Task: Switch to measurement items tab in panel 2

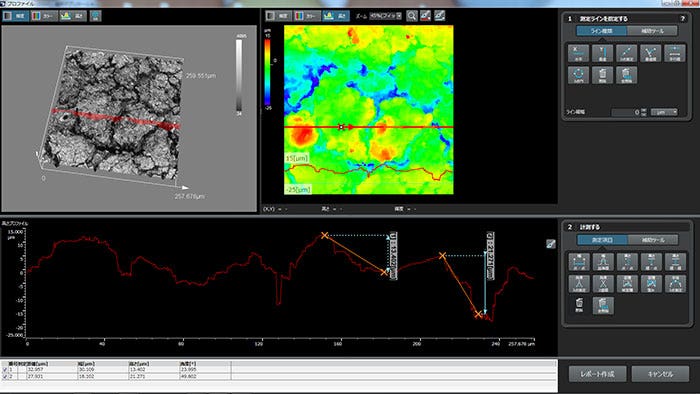Action: pos(602,240)
